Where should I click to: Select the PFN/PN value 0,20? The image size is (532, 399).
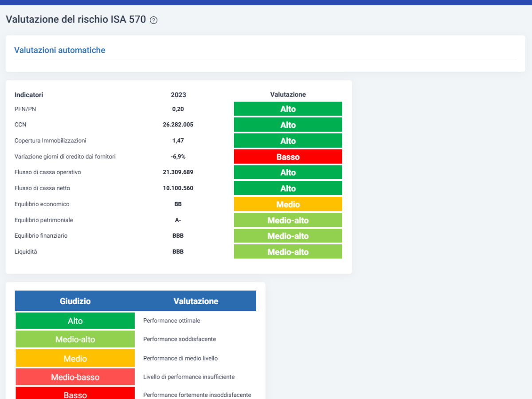pyautogui.click(x=178, y=109)
